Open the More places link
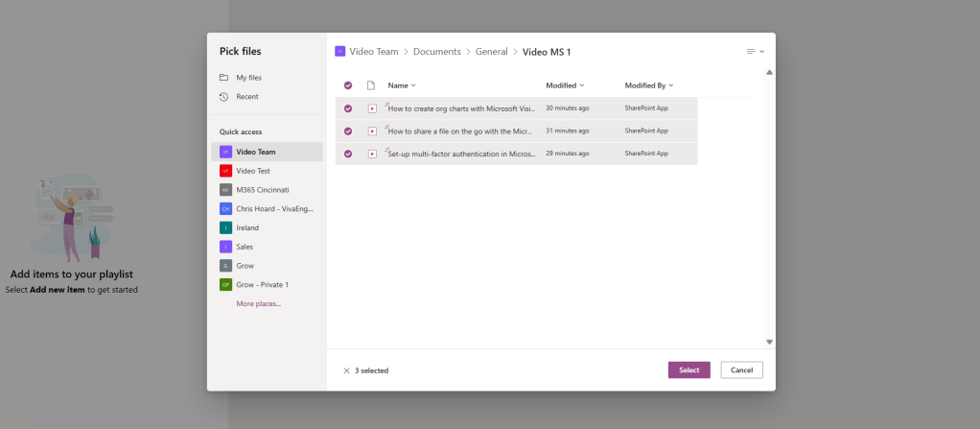The height and width of the screenshot is (429, 980). click(x=258, y=304)
